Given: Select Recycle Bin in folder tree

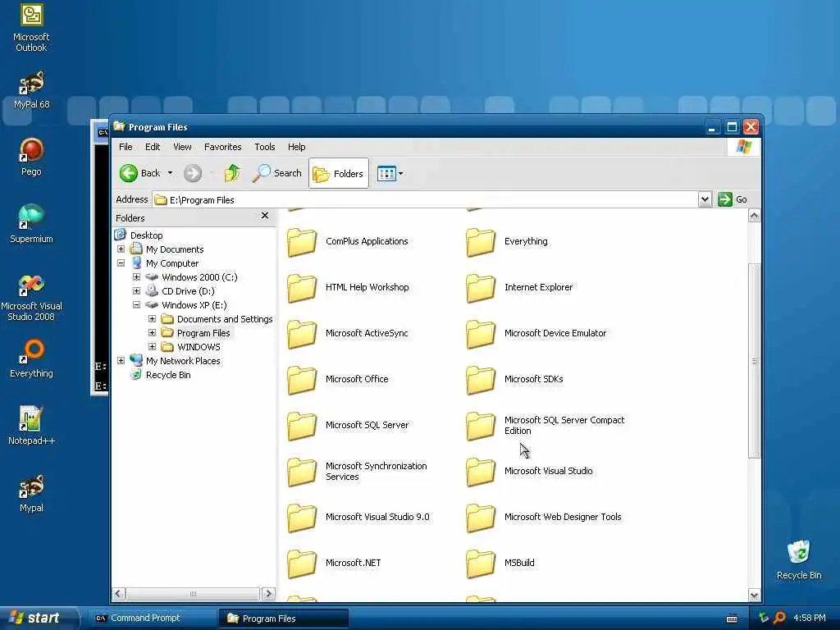Looking at the screenshot, I should pyautogui.click(x=168, y=375).
